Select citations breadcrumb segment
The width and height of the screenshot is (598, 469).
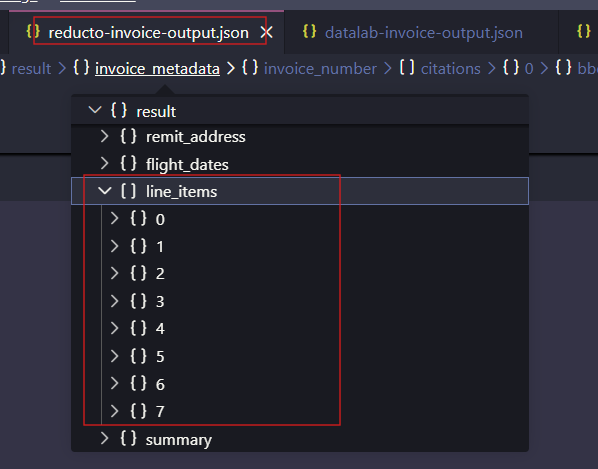450,69
